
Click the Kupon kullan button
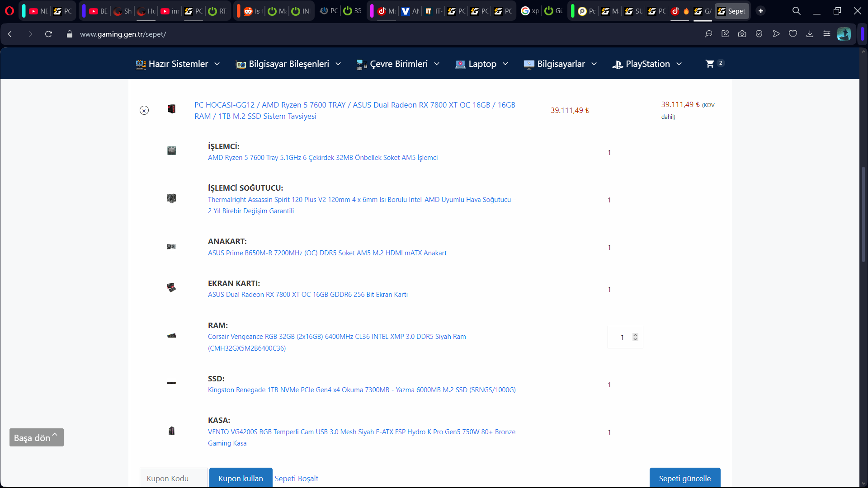pyautogui.click(x=241, y=478)
